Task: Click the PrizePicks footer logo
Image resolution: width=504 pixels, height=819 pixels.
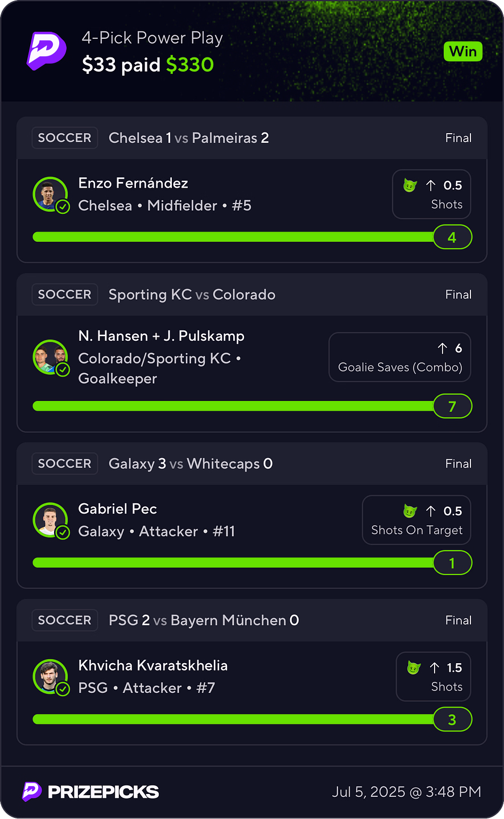Action: (90, 792)
